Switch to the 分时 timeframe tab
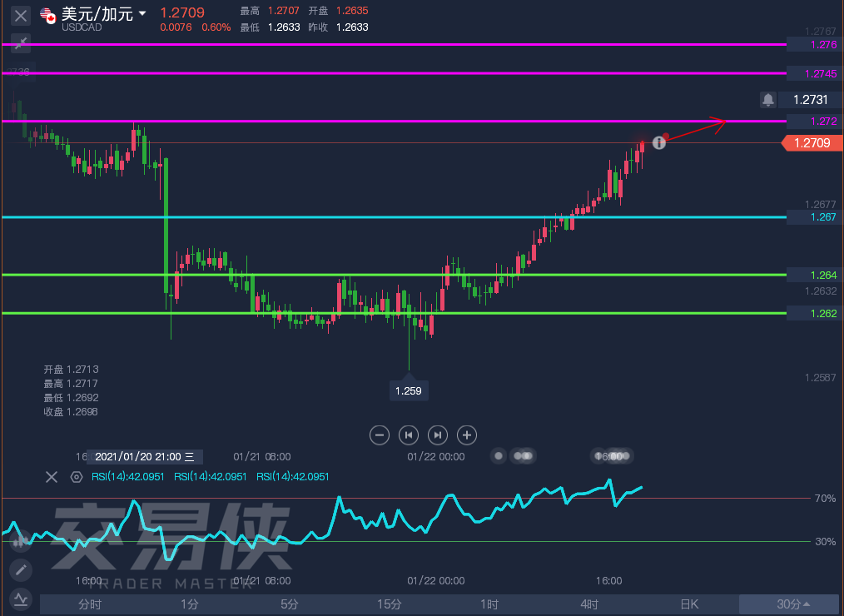 coord(90,604)
